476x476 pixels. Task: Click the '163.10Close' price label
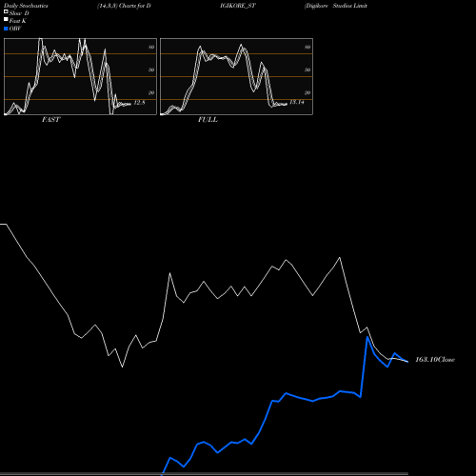435,359
